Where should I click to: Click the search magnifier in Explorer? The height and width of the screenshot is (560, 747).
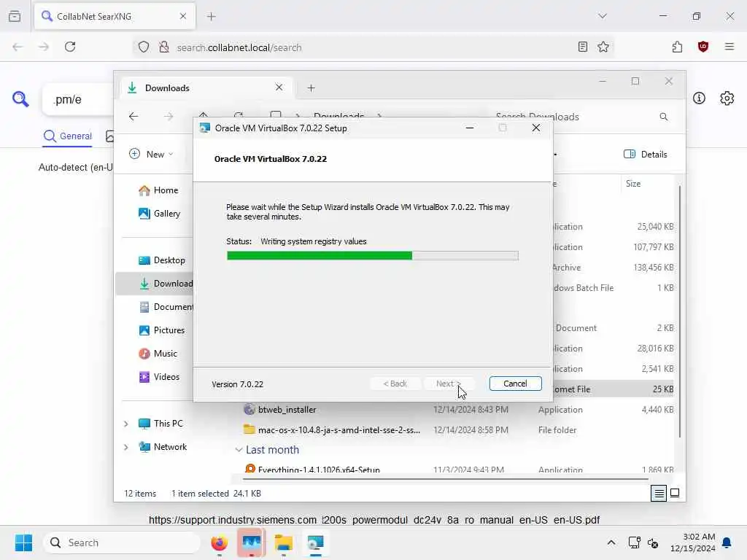(x=664, y=117)
